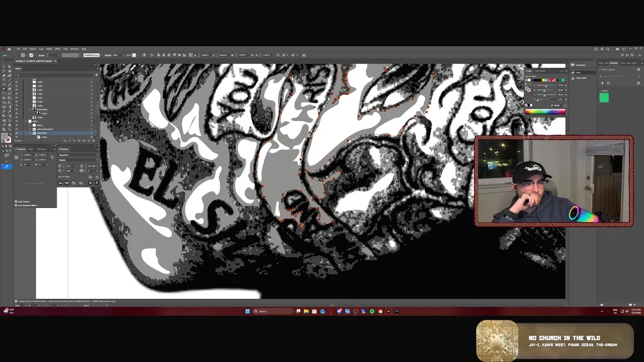644x362 pixels.
Task: Toggle visibility of the APPS layer
Action: [x=17, y=121]
